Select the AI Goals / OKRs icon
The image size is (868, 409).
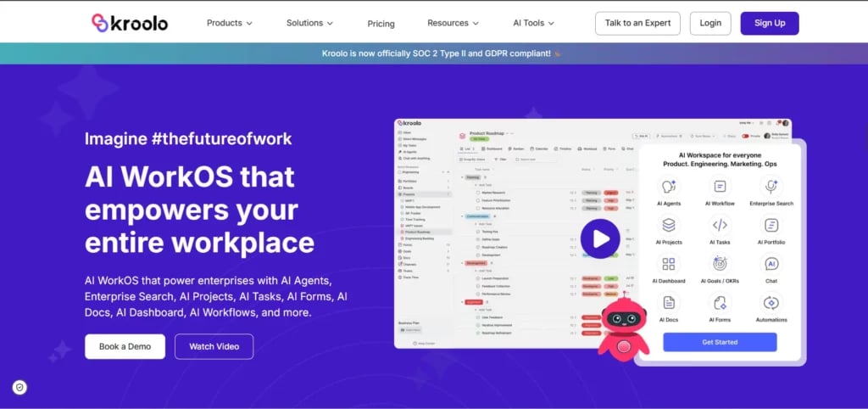point(720,264)
